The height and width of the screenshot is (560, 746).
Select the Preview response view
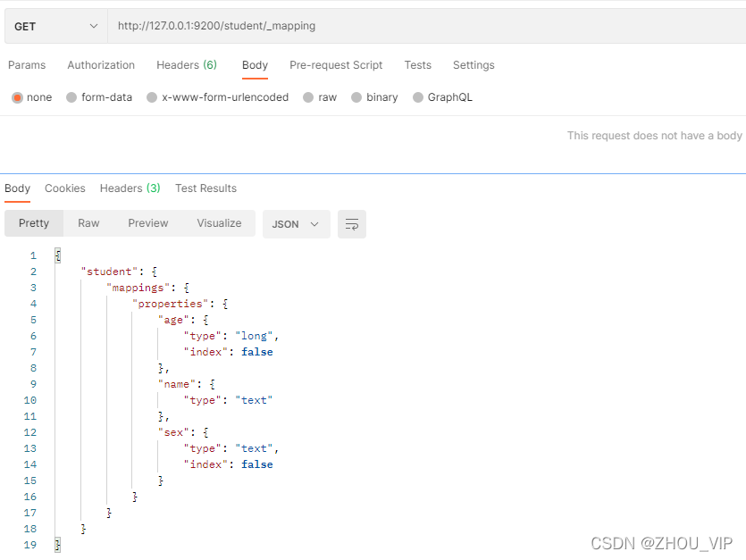[x=148, y=223]
